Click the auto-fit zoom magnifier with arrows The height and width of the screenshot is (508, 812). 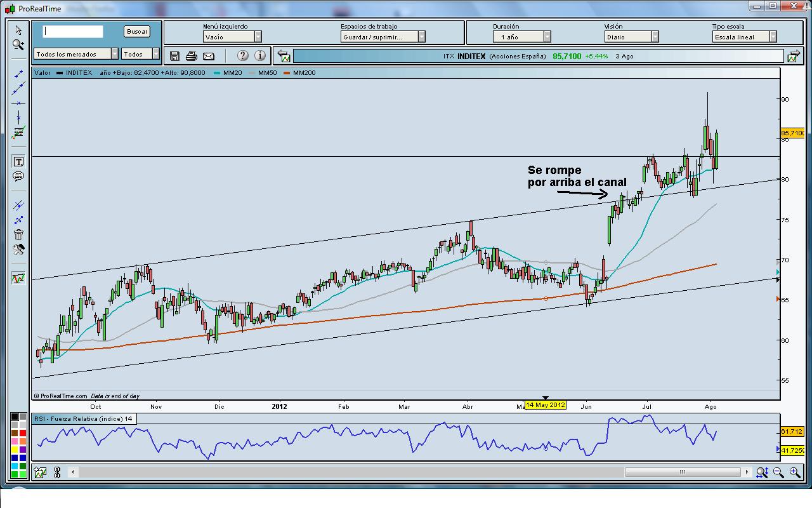pos(762,472)
